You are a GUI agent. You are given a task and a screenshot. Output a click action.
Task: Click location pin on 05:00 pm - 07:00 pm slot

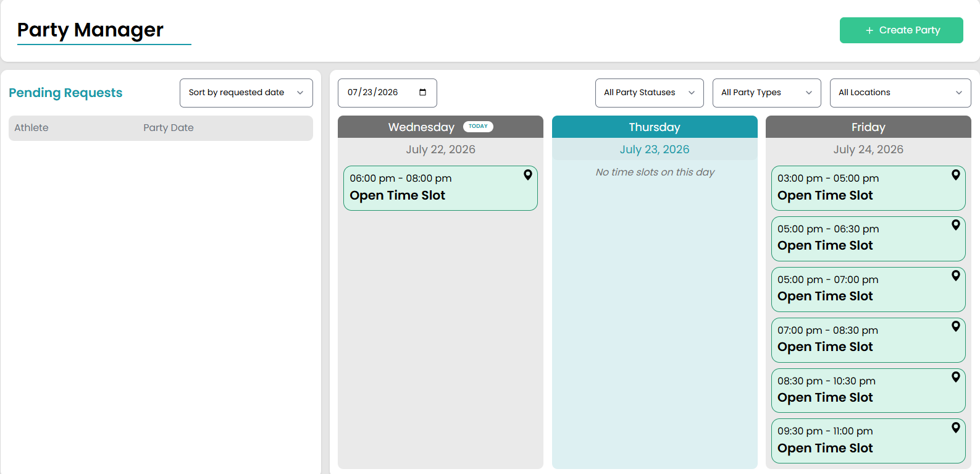coord(956,276)
